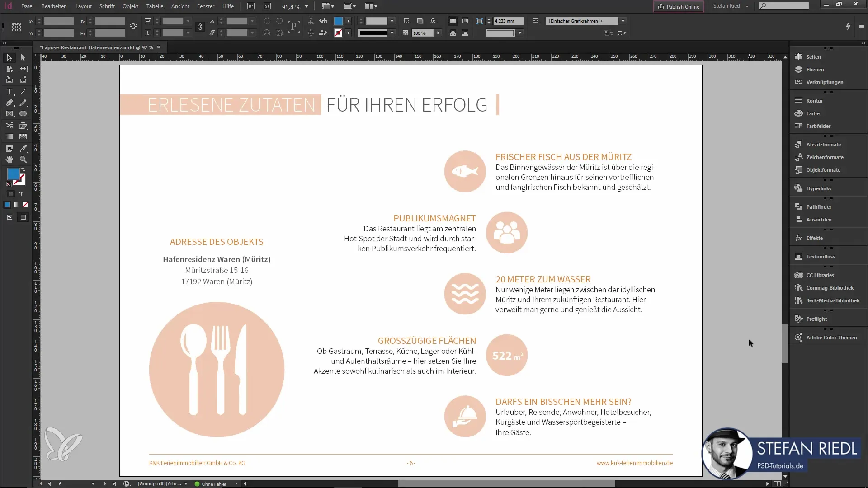Click the blue fill color swatch in toolbox
The width and height of the screenshot is (868, 488).
13,174
